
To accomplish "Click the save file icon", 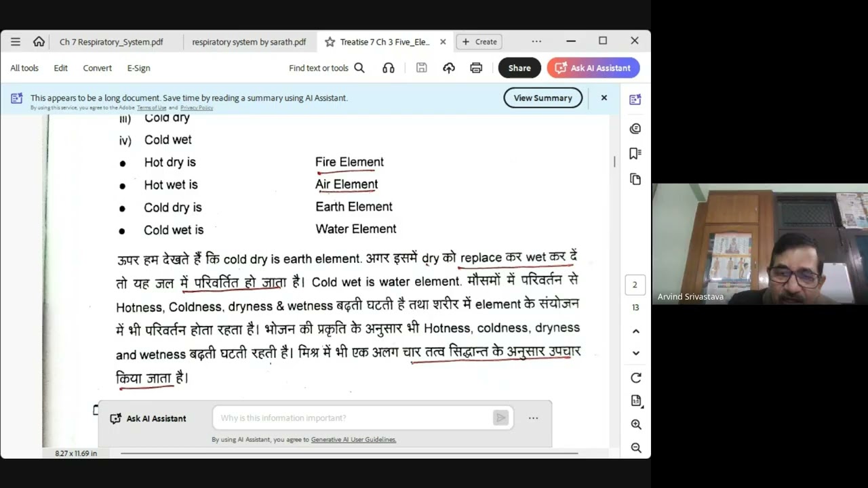I will click(421, 68).
